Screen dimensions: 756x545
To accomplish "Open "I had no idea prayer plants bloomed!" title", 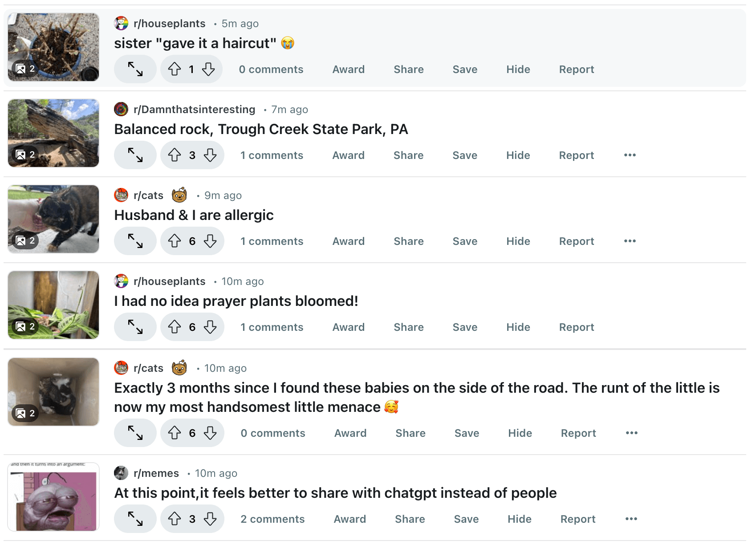I will point(236,301).
